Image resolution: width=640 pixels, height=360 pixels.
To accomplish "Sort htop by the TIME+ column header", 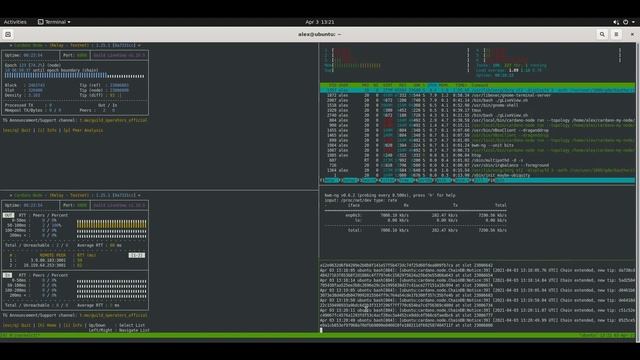I will tap(461, 85).
